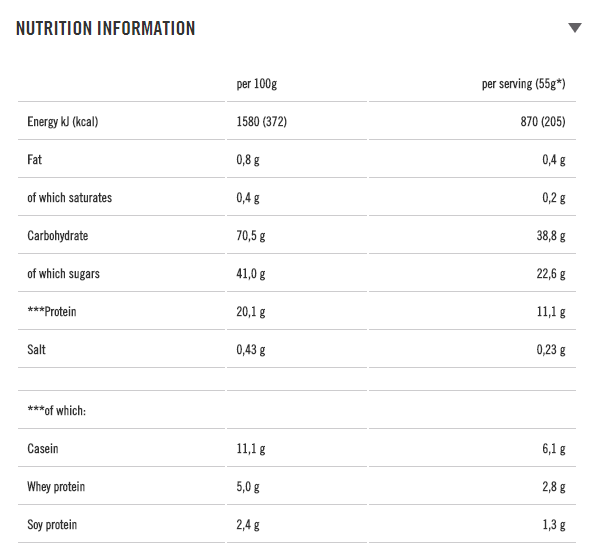
Task: Click the Energy kJ (kcal) row label
Action: (x=63, y=122)
